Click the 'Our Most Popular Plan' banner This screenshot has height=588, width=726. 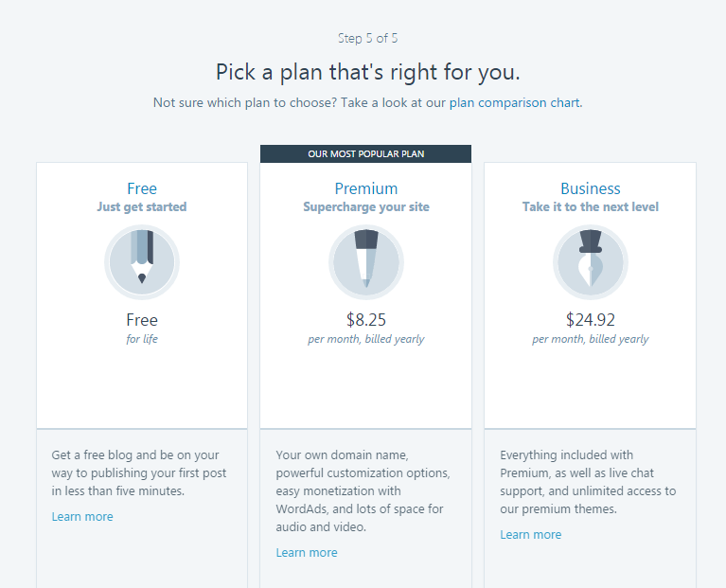(365, 153)
